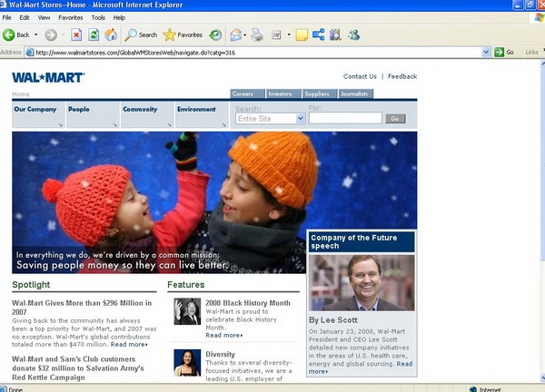Expand the Our Company navigation menu
Image resolution: width=545 pixels, height=392 pixels.
pyautogui.click(x=38, y=114)
